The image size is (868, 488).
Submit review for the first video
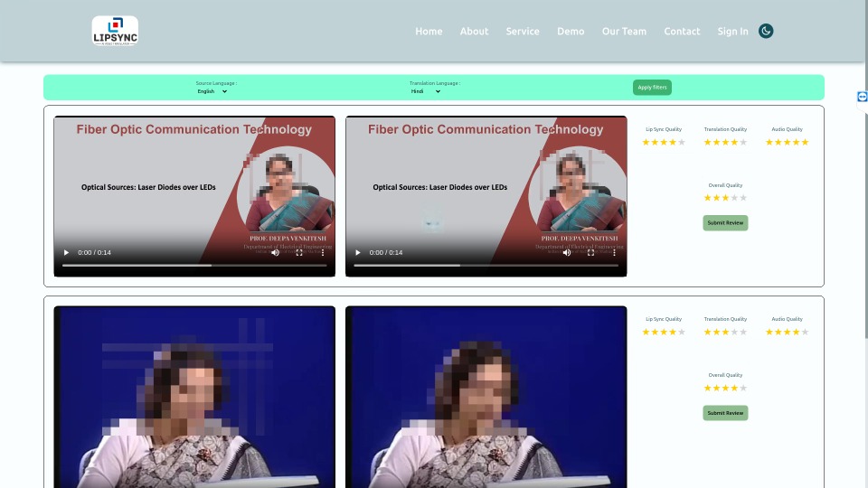(x=725, y=223)
